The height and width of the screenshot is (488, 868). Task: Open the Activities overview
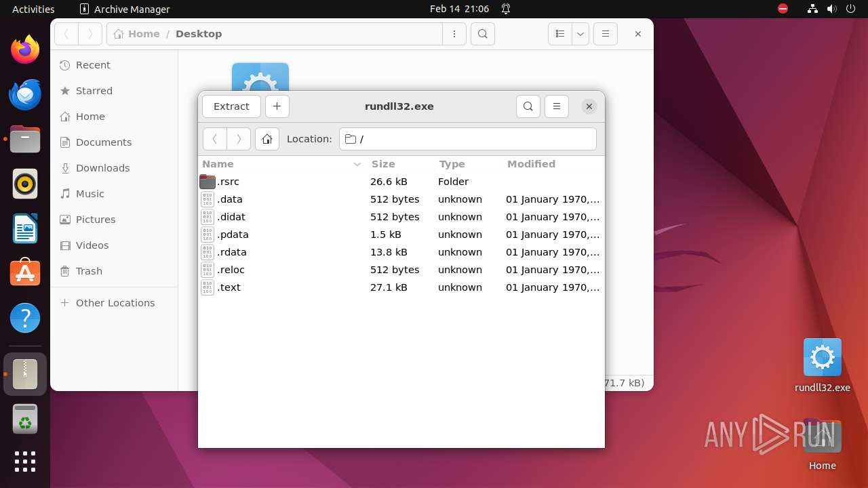click(x=33, y=9)
